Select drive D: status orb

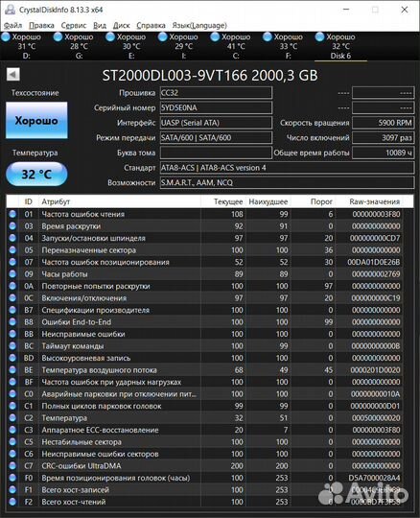[x=6, y=37]
